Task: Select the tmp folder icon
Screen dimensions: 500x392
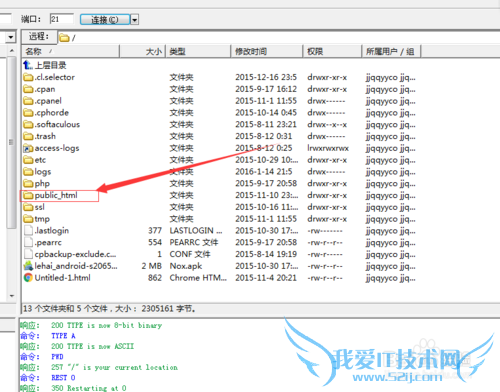Action: tap(28, 219)
